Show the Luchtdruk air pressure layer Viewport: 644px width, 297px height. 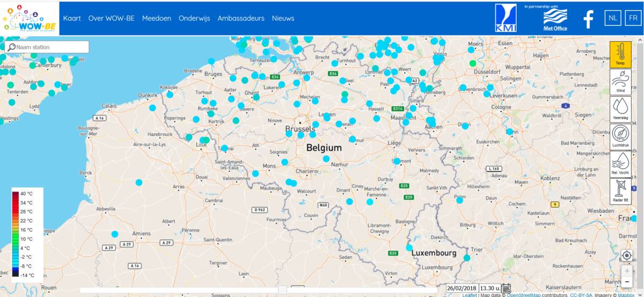coord(620,136)
